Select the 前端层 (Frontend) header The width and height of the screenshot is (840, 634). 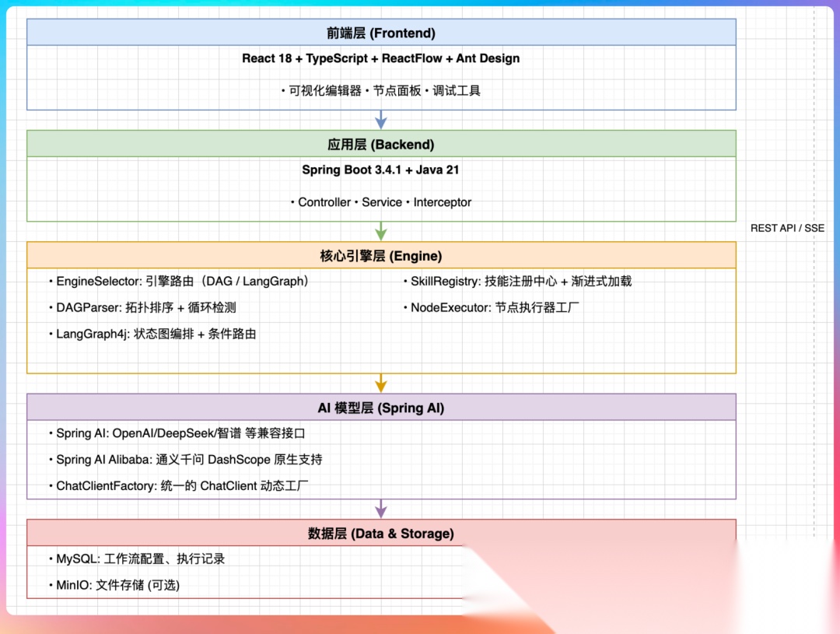[381, 33]
